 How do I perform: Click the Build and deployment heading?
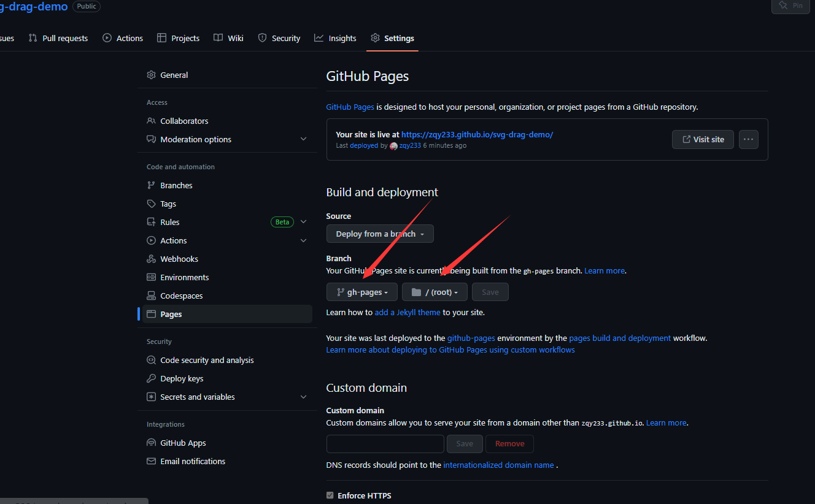382,192
